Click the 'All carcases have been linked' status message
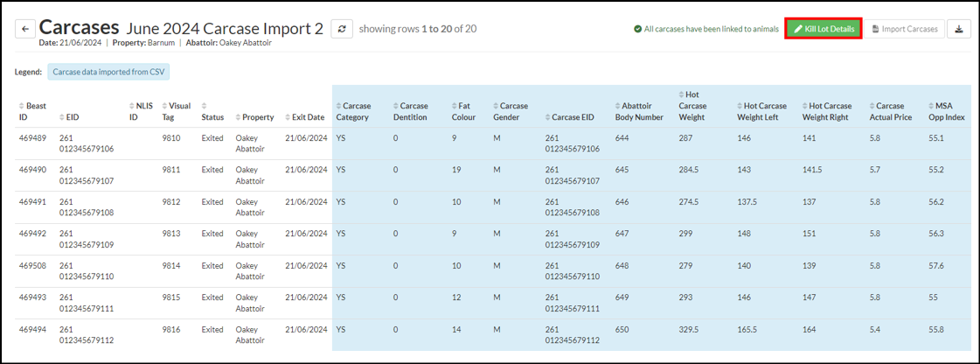980x364 pixels. coord(706,29)
